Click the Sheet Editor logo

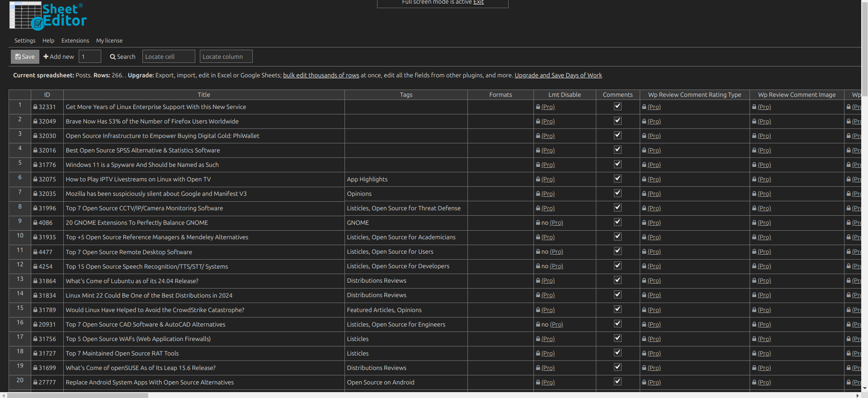tap(48, 16)
